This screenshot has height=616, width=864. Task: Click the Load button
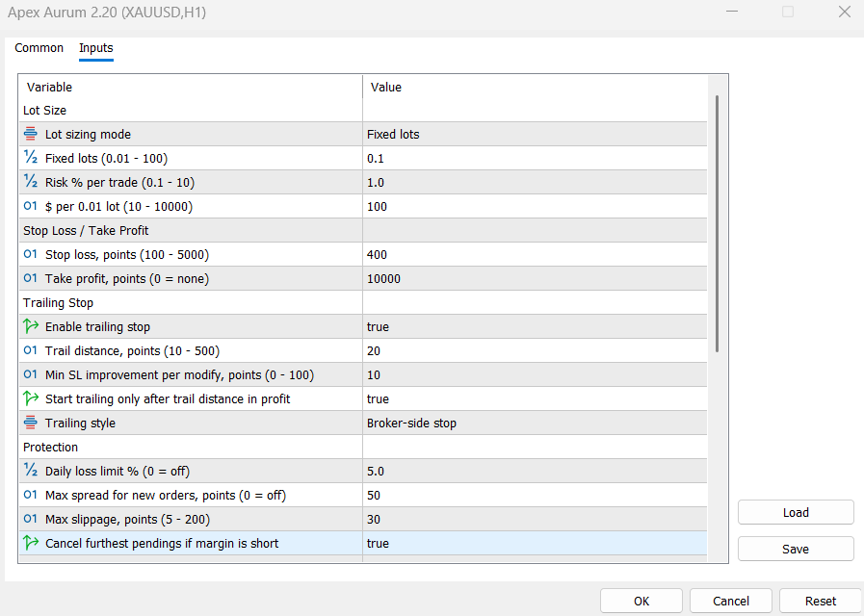(x=796, y=512)
